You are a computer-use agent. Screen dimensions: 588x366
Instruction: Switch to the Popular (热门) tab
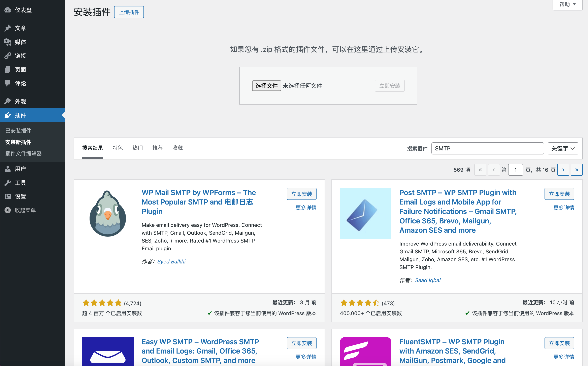[138, 148]
